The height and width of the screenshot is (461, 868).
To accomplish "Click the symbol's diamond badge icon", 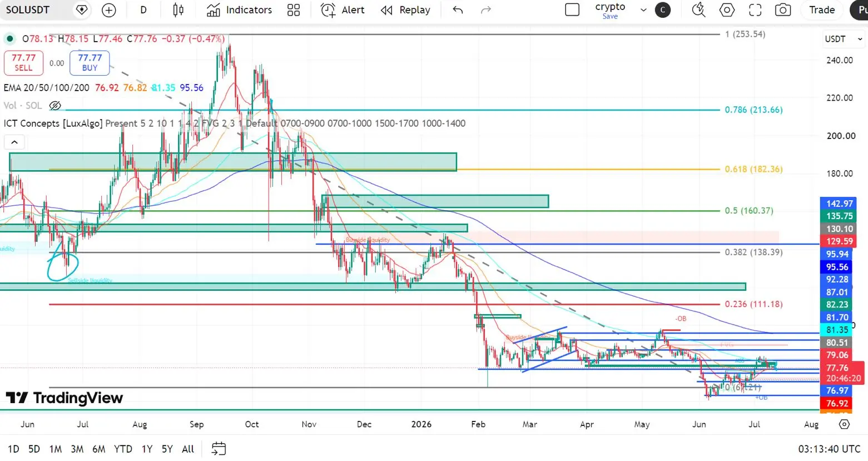I will [x=82, y=10].
